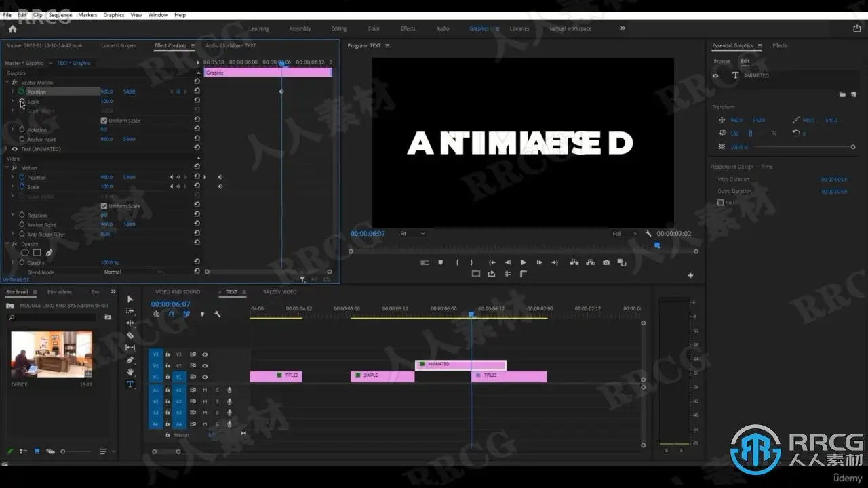Select the Slip tool
Screen dimensions: 868x488
tap(130, 348)
